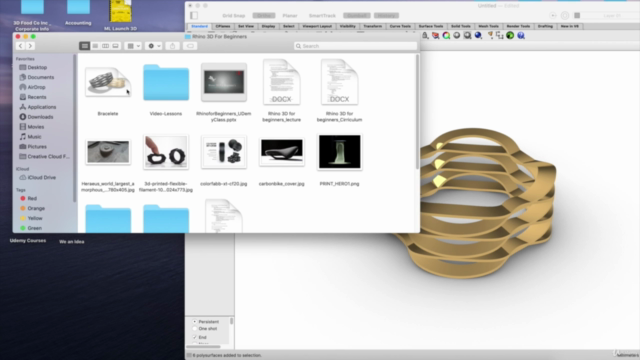This screenshot has height=360, width=640.
Task: Select the Accounting folder on the desktop
Action: point(78,12)
